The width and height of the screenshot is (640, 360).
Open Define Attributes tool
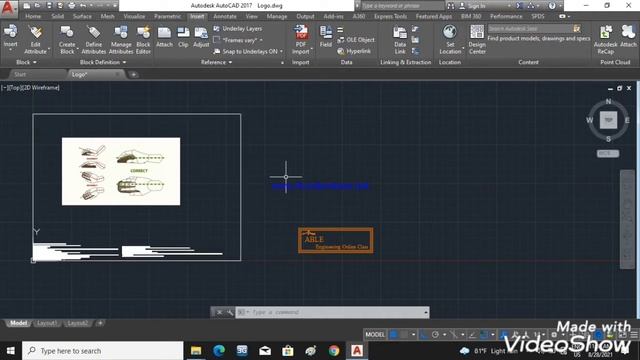(x=93, y=40)
